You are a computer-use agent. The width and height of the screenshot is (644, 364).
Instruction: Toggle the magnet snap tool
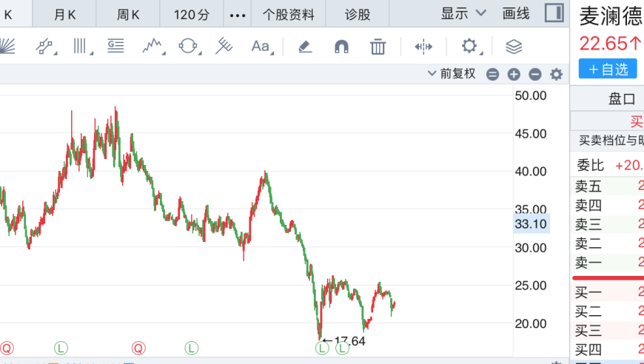[341, 47]
